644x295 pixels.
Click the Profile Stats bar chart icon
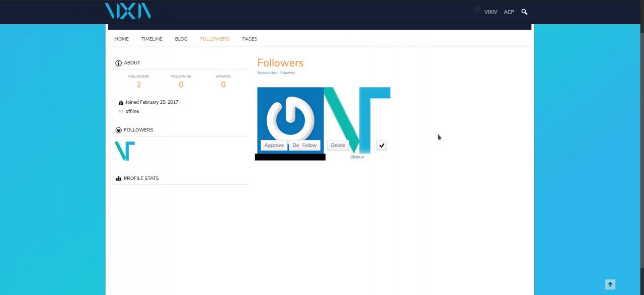point(119,178)
